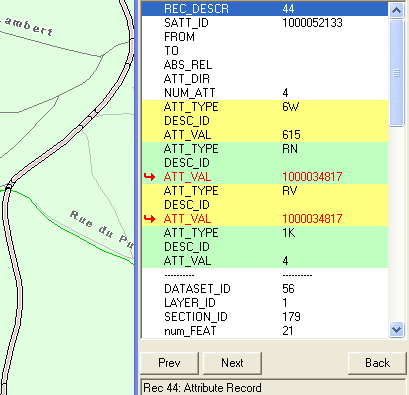Follow red arrow link beside RV ATT_VAL
The height and width of the screenshot is (395, 409).
[x=150, y=219]
